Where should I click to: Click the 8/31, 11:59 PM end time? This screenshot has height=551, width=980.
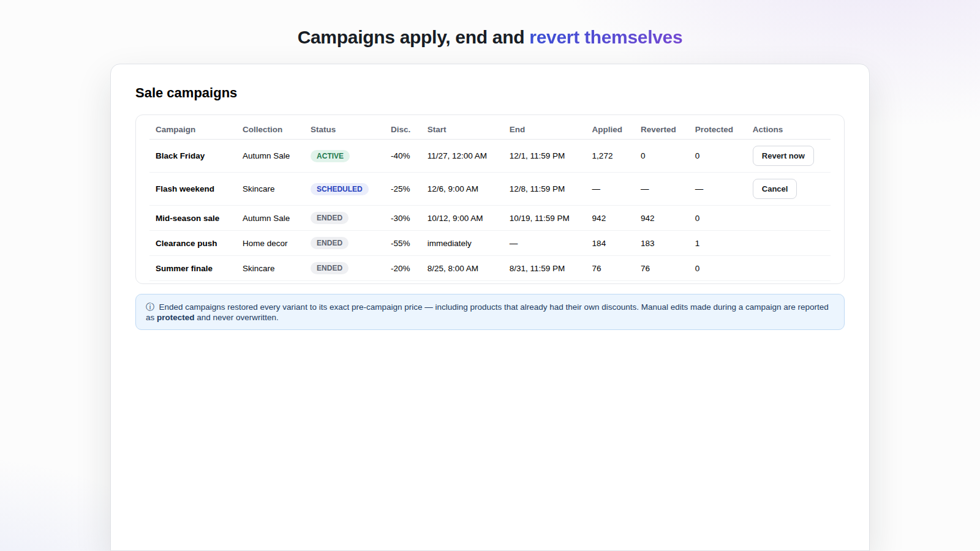(537, 269)
